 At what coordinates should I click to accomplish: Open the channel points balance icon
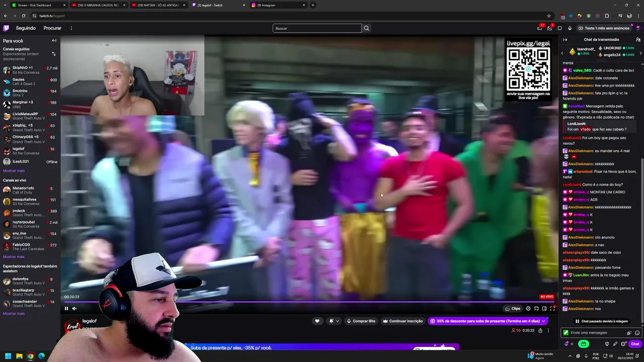coord(569,344)
